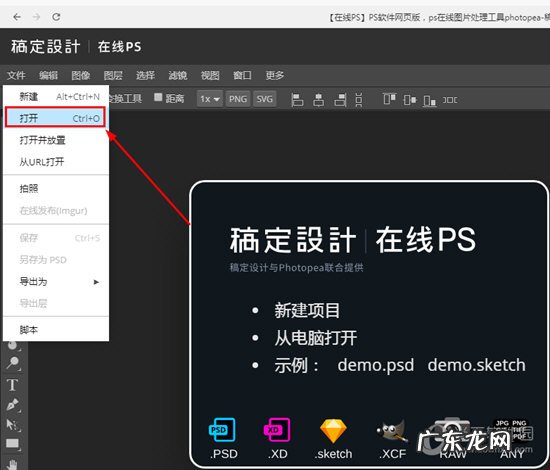Select the Dodge tool in toolbar
Viewport: 550px width, 470px height.
[x=13, y=363]
